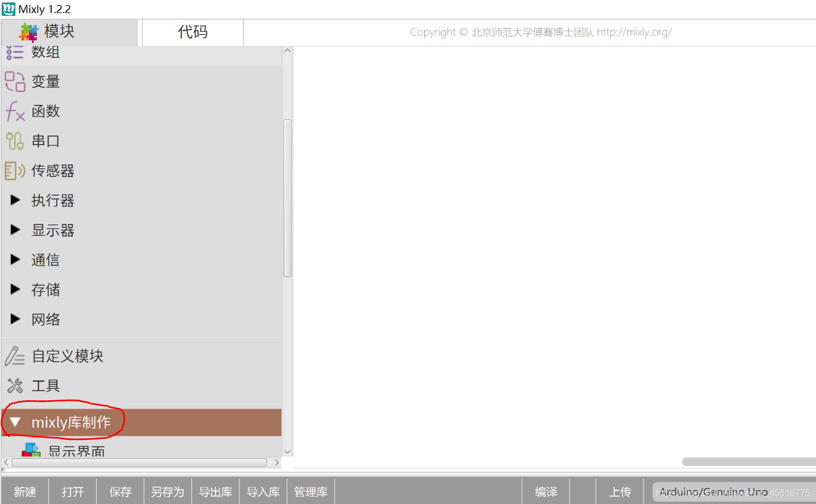Click the 管理库 button
The image size is (816, 504).
(x=311, y=492)
